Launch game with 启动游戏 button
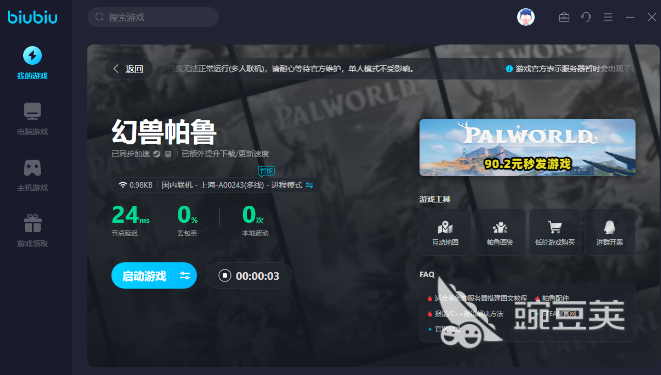The width and height of the screenshot is (661, 375). pos(143,276)
